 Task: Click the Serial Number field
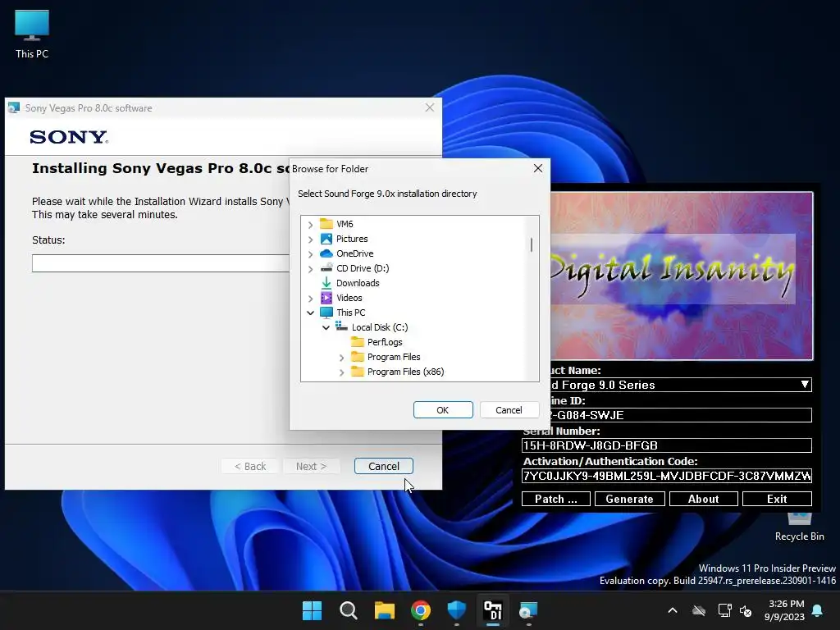click(x=666, y=445)
